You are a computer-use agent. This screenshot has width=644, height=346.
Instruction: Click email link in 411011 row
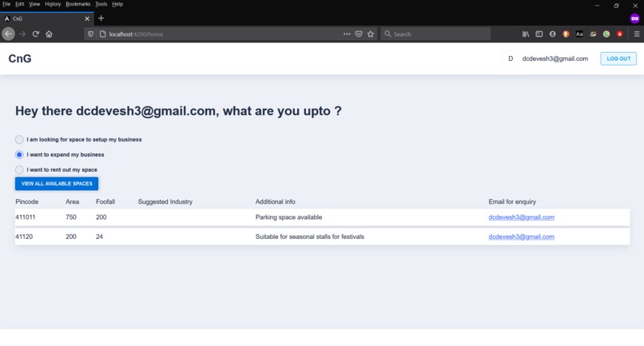pos(521,217)
